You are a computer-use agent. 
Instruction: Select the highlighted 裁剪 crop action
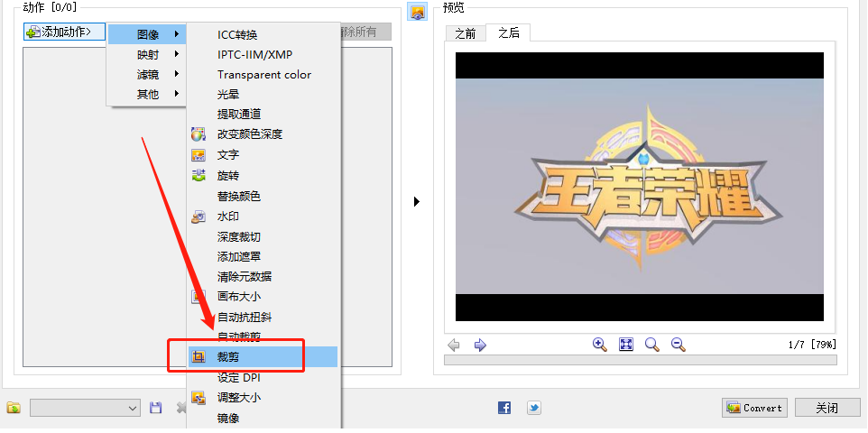263,356
